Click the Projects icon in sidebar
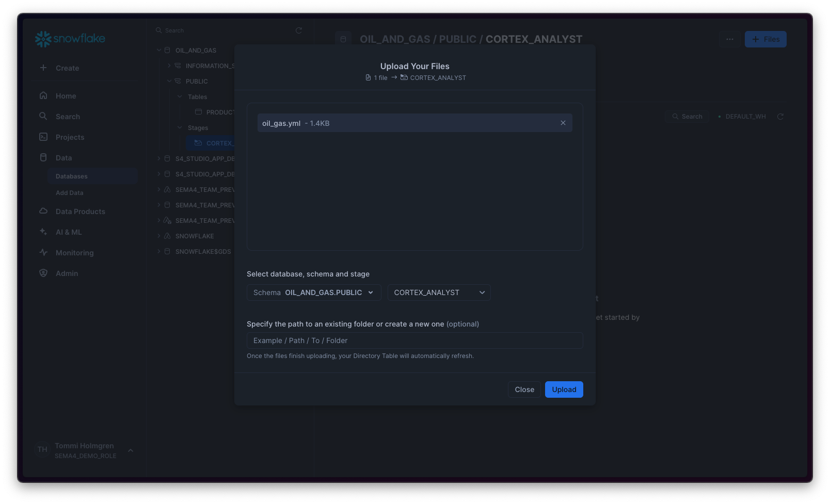This screenshot has width=830, height=504. click(43, 137)
